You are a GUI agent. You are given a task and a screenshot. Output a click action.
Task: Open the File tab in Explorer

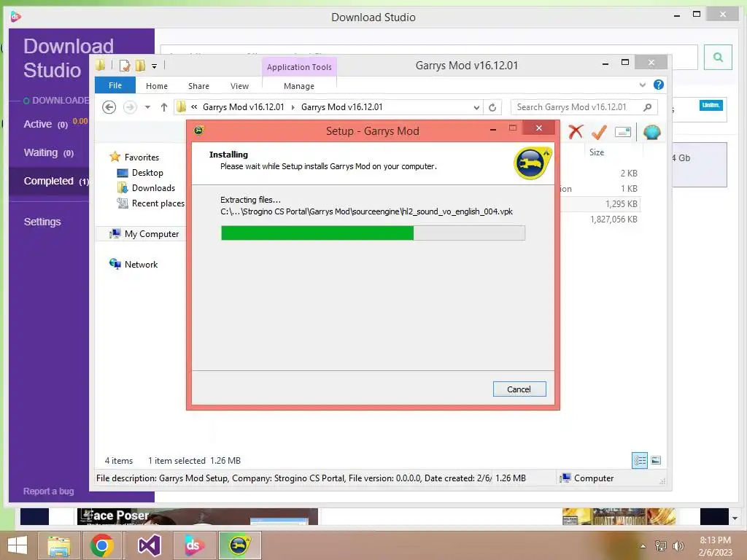115,85
